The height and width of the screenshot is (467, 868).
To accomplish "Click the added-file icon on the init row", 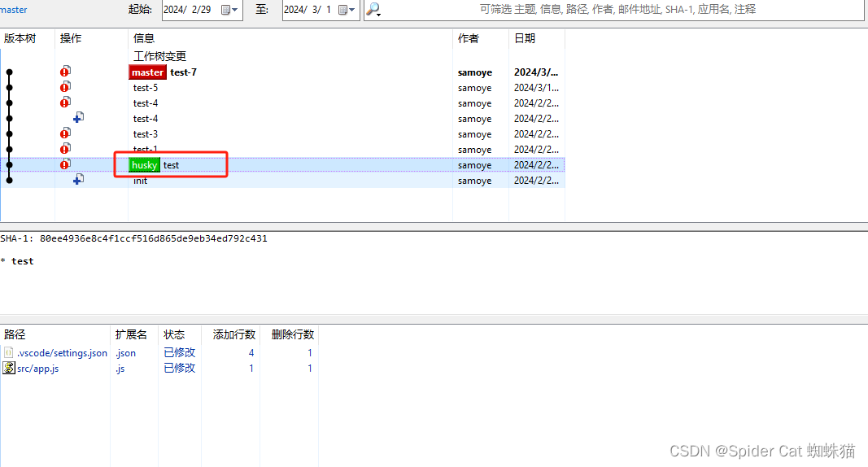I will click(79, 179).
